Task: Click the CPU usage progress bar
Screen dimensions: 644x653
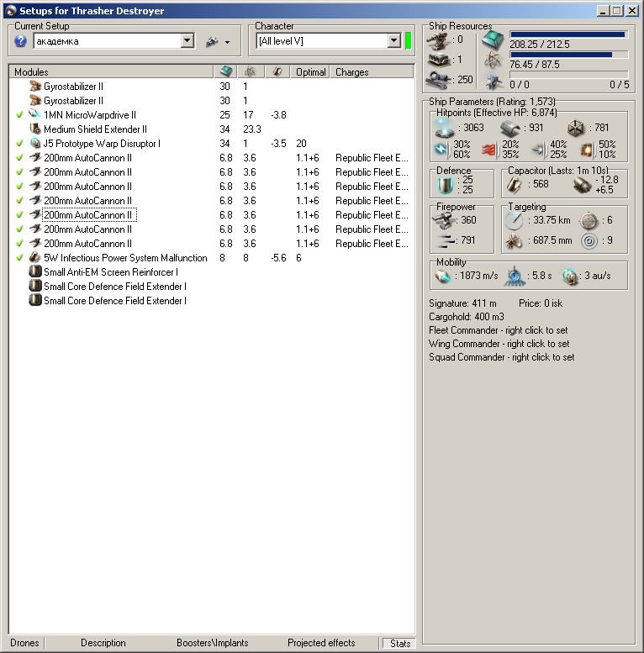Action: point(569,34)
